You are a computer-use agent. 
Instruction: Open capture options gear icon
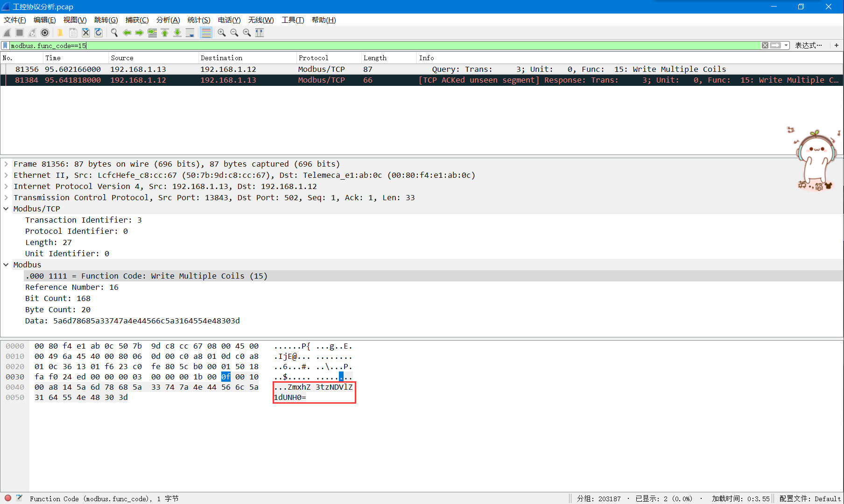(45, 33)
